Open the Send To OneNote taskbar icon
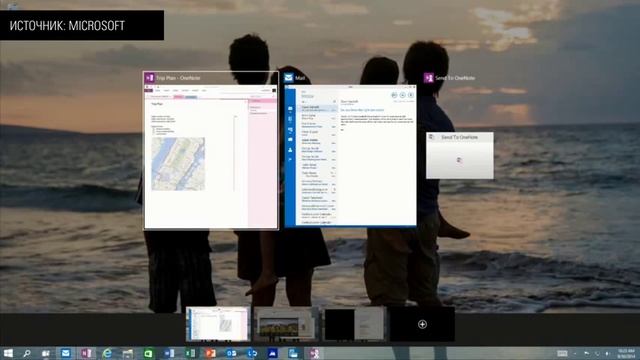The height and width of the screenshot is (360, 640). (314, 353)
